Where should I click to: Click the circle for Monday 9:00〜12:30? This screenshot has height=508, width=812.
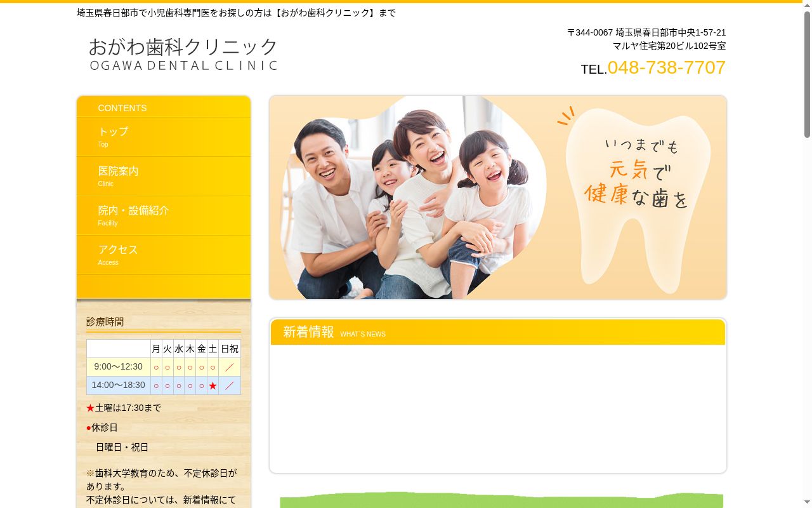coord(156,367)
